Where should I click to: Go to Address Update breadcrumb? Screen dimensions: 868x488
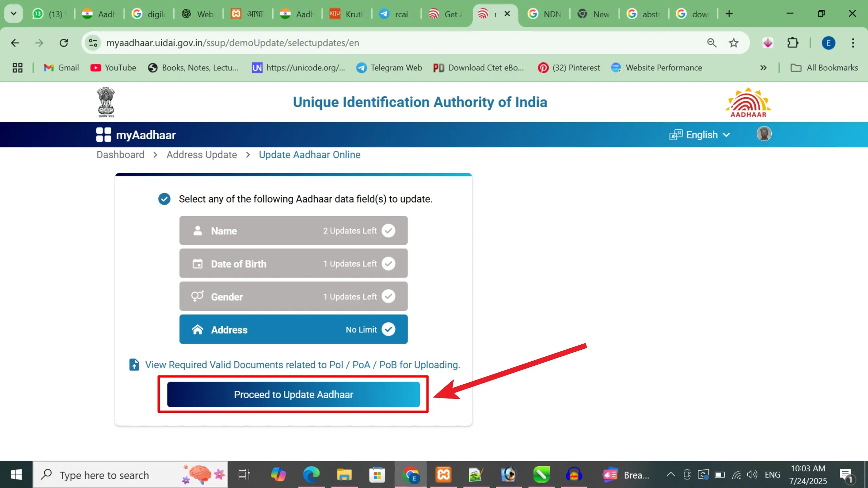(202, 155)
